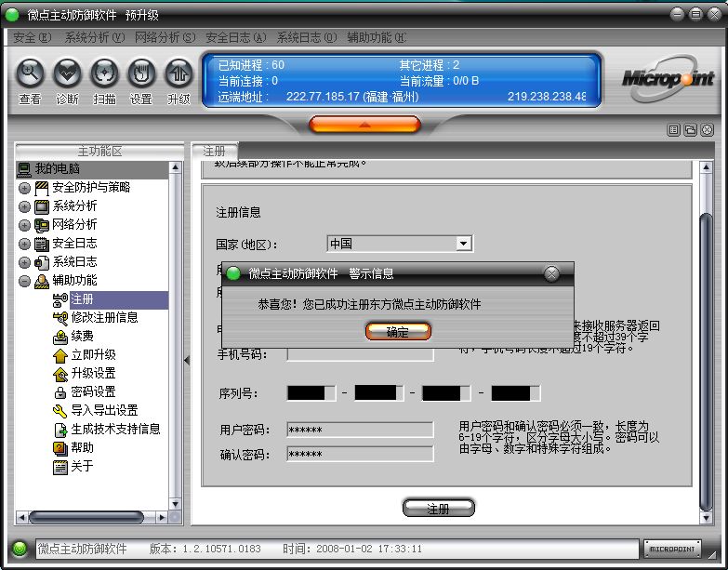The width and height of the screenshot is (728, 570).
Task: Collapse the left panel with the splitter arrow
Action: [x=187, y=360]
